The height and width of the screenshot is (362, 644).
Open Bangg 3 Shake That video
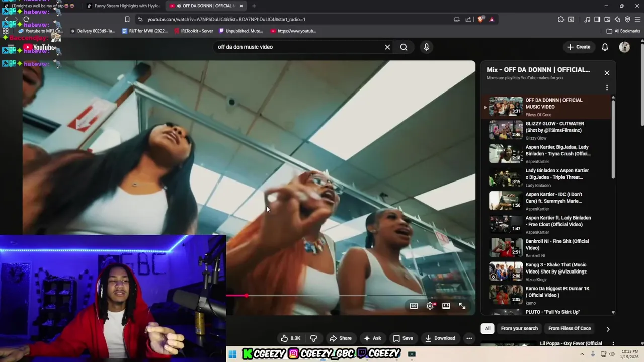[x=546, y=271]
